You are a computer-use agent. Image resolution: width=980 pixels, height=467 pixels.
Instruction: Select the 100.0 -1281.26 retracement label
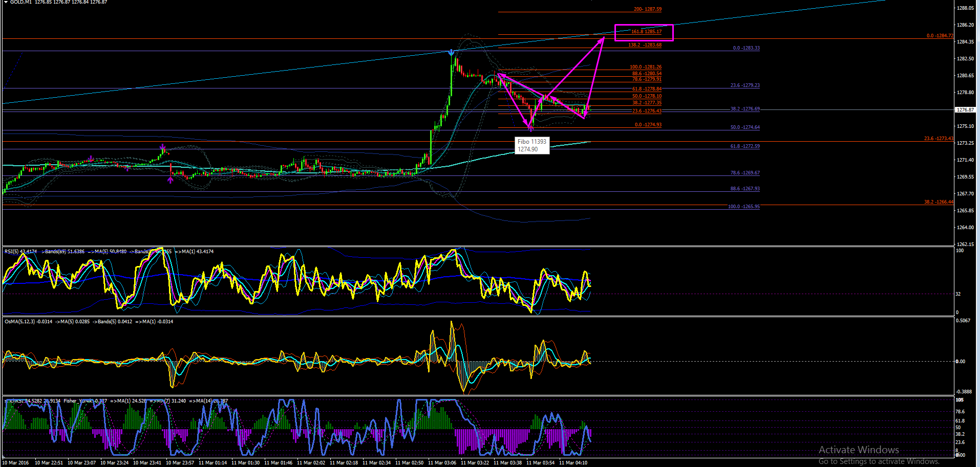646,67
